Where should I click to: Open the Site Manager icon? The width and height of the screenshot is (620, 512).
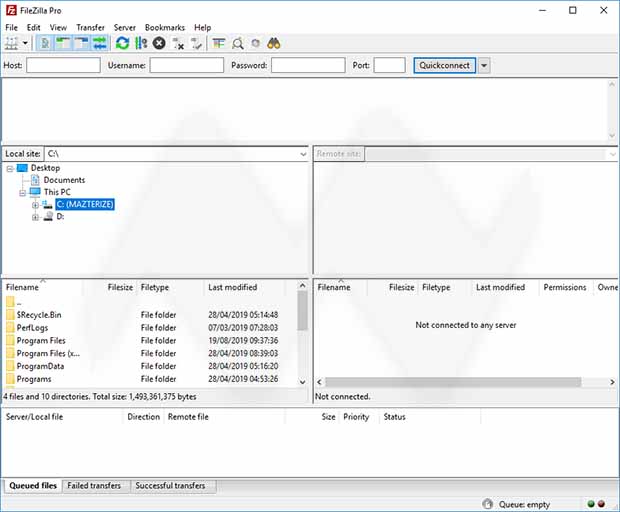(11, 43)
